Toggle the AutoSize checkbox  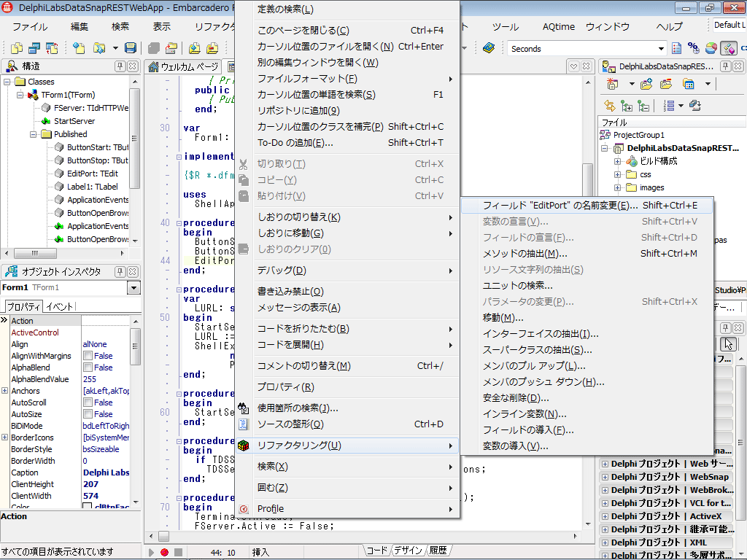coord(88,414)
